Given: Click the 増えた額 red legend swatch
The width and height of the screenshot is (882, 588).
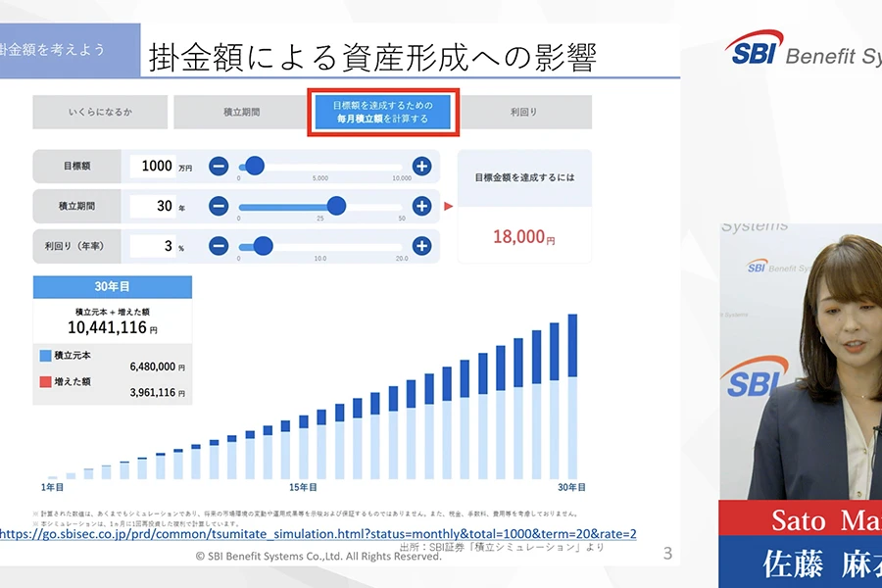Looking at the screenshot, I should coord(45,382).
